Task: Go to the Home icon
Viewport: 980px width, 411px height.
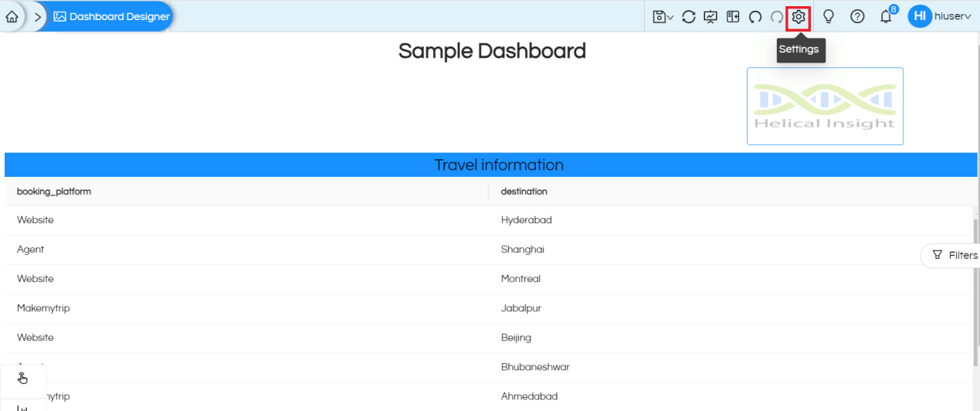Action: pos(12,16)
